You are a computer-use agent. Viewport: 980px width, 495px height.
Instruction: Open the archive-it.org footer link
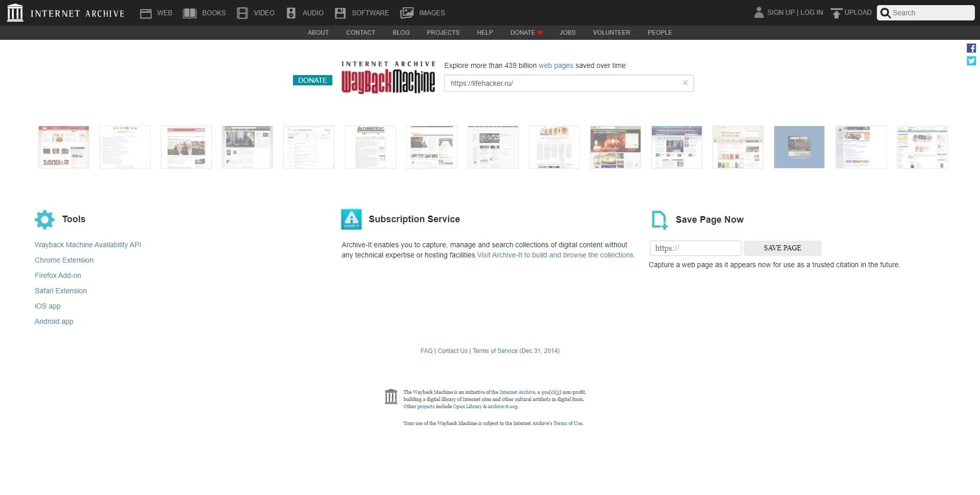[503, 407]
